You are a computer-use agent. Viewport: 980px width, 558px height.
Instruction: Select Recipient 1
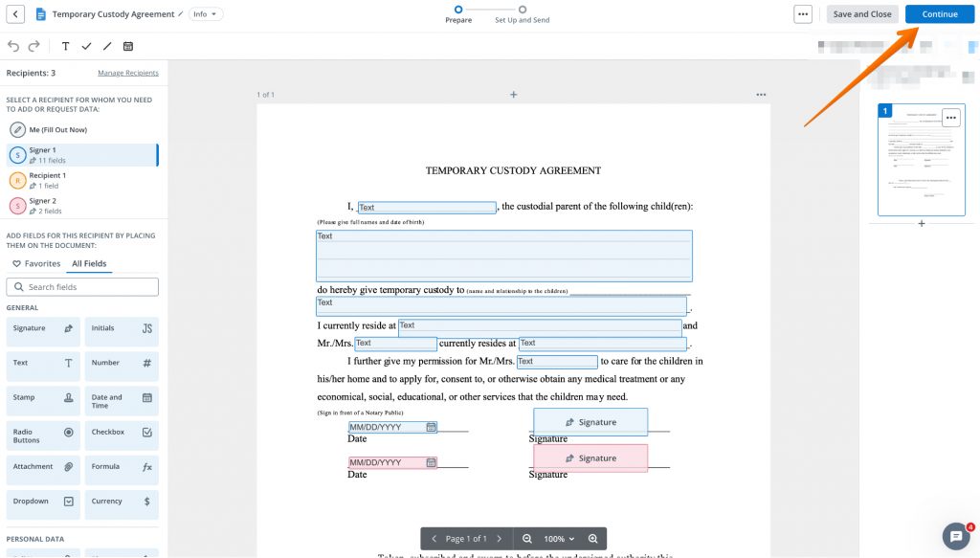(x=82, y=181)
